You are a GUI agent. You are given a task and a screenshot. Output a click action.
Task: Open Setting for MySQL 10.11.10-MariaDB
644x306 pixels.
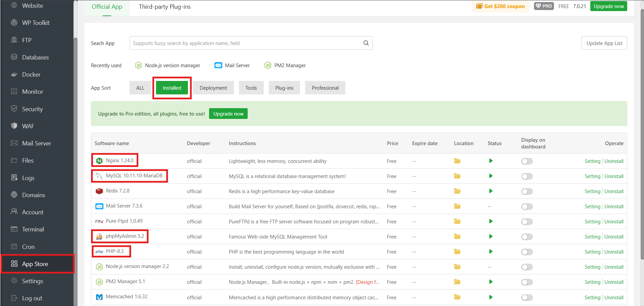(x=592, y=176)
